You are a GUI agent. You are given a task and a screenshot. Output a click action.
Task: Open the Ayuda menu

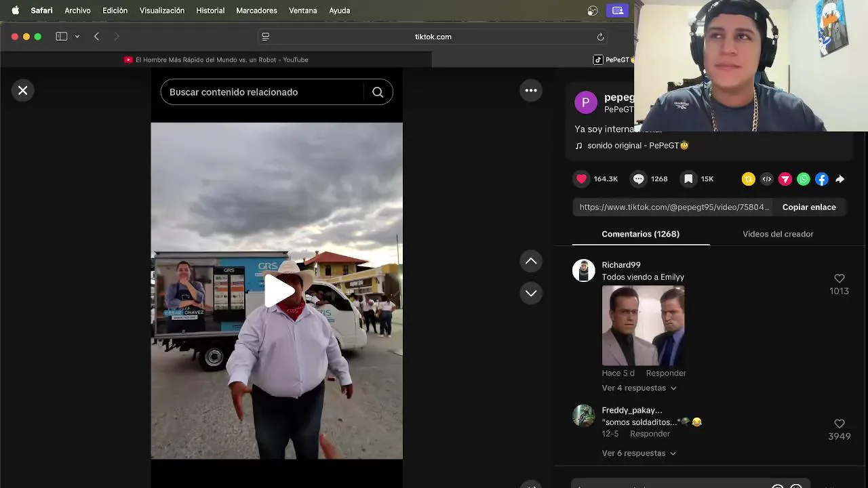pyautogui.click(x=339, y=10)
